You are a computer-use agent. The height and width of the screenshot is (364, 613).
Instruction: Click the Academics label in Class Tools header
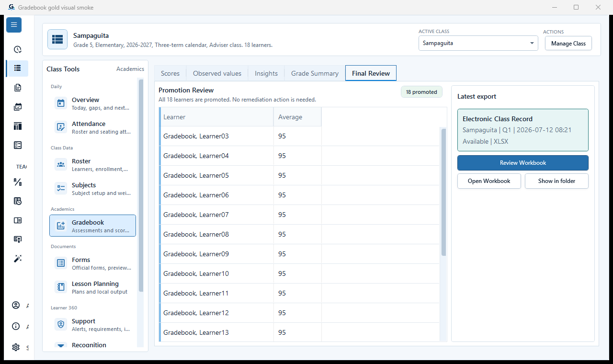pos(130,69)
